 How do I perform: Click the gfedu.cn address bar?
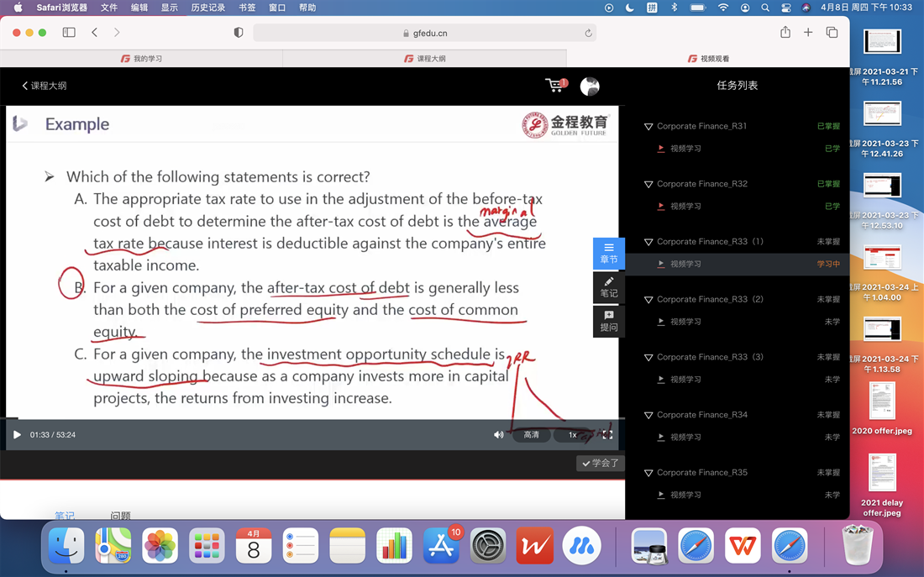point(425,33)
